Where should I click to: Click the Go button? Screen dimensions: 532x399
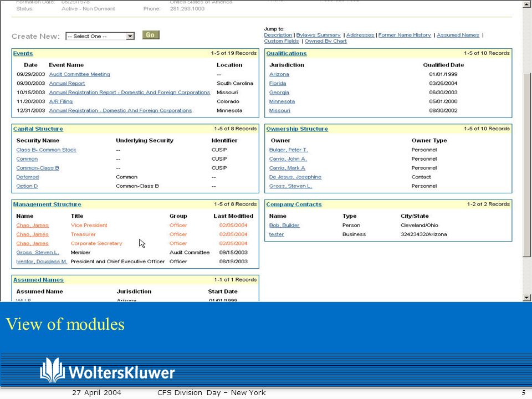(x=151, y=35)
